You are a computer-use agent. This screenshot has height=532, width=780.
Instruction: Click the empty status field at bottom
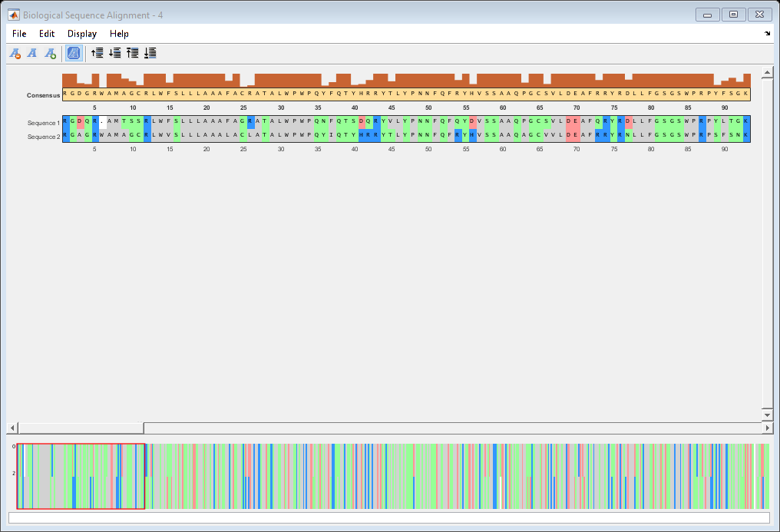(389, 517)
